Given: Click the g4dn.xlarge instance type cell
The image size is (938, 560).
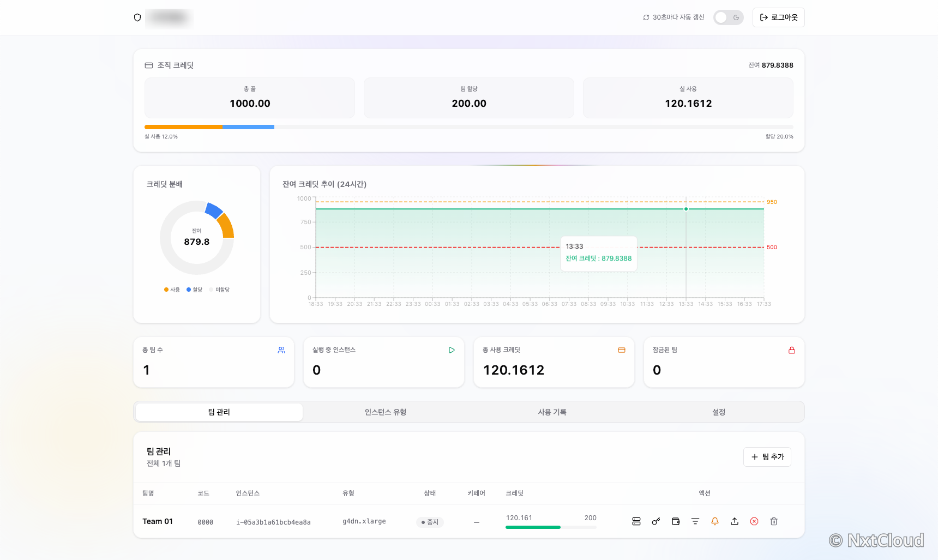Looking at the screenshot, I should [x=364, y=521].
